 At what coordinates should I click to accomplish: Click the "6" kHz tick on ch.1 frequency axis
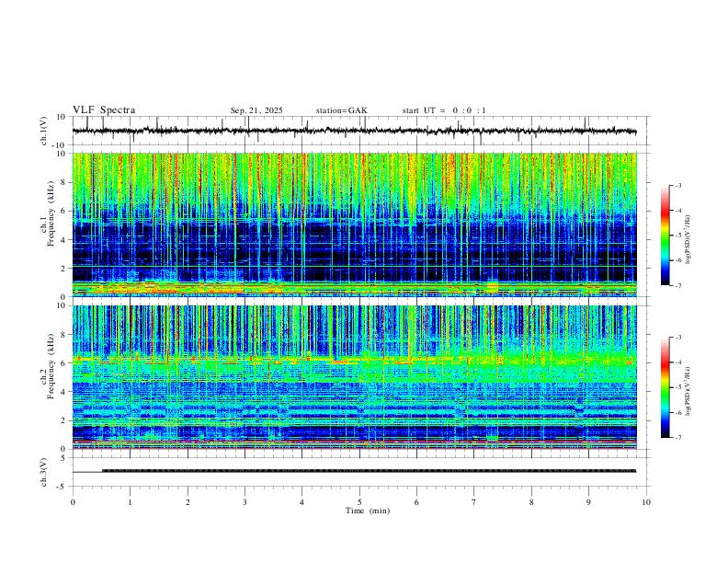(x=63, y=211)
